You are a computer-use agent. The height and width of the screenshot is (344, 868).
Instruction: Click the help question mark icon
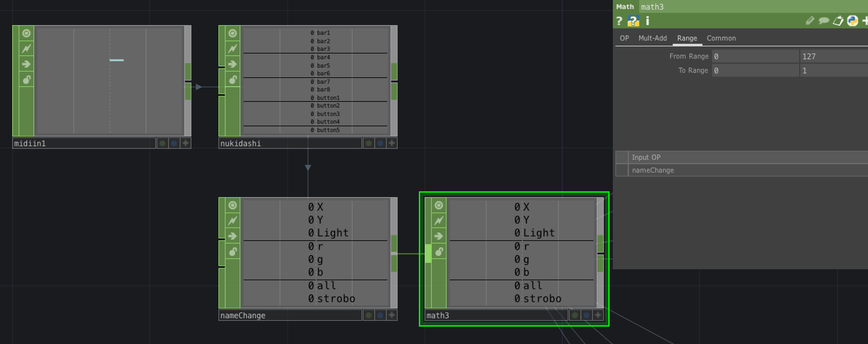coord(619,21)
